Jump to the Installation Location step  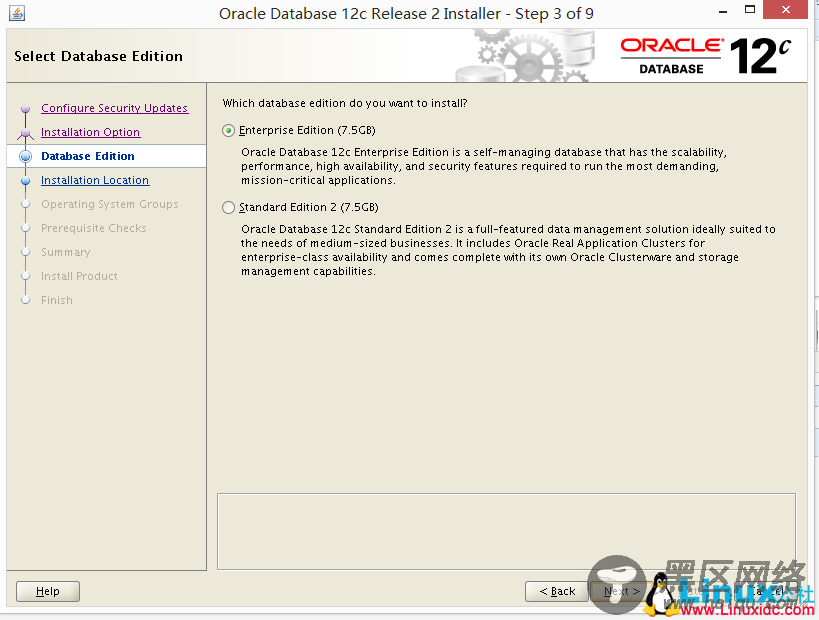click(x=95, y=180)
